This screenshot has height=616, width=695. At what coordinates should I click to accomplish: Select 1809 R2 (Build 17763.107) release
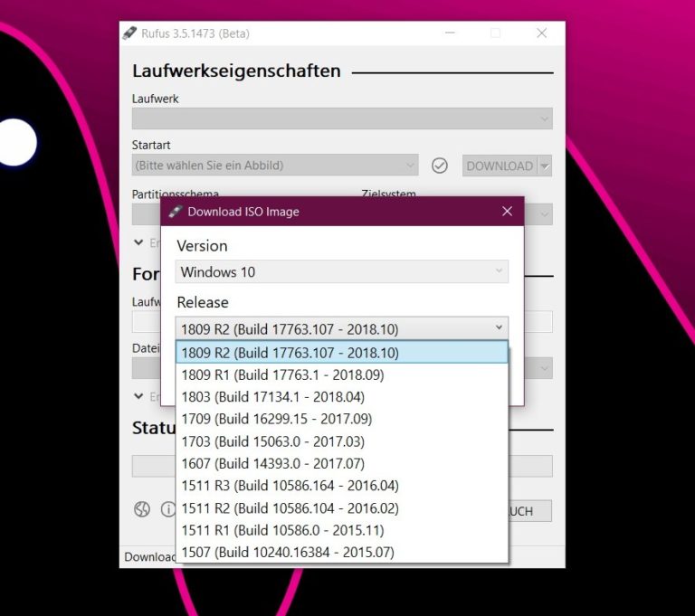[342, 352]
